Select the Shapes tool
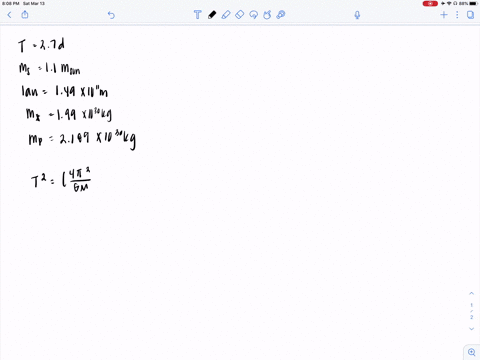Viewport: 480px width, 360px height. (x=267, y=15)
